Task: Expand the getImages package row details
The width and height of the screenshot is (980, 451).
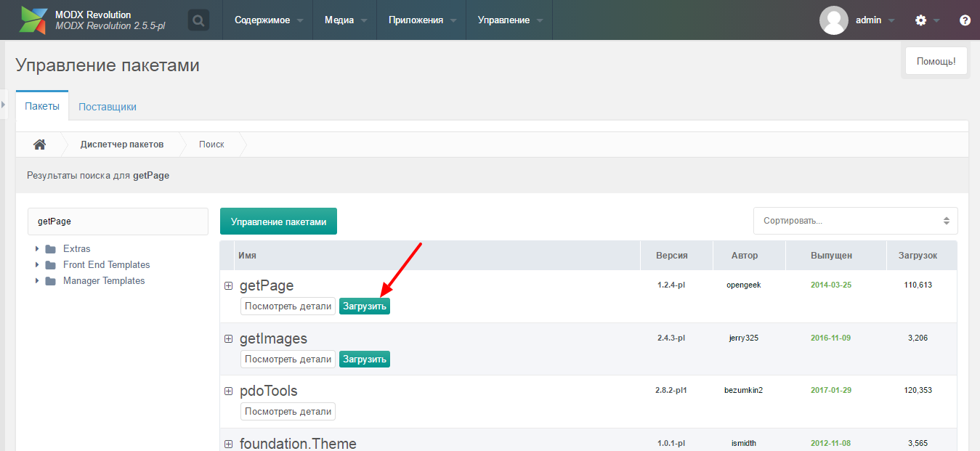Action: 228,339
